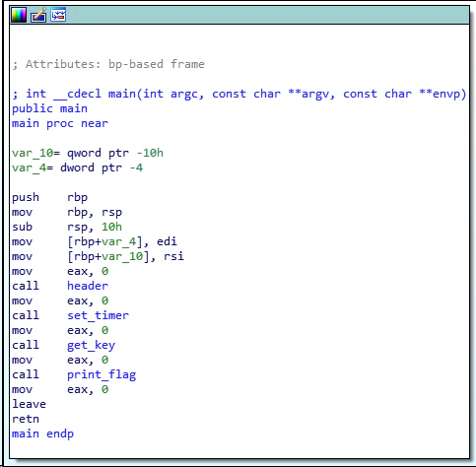Click the node title bar

pyautogui.click(x=239, y=15)
